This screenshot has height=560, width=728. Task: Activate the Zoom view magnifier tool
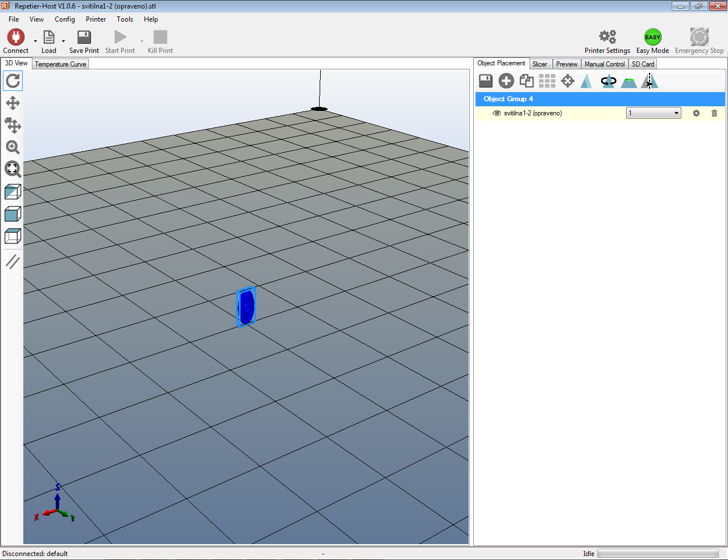[13, 147]
